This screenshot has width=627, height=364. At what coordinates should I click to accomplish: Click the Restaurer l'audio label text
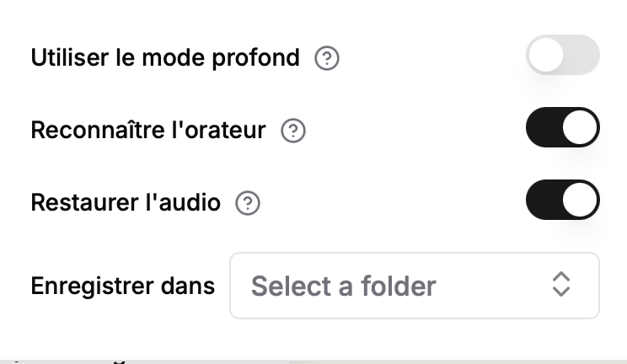click(x=126, y=203)
